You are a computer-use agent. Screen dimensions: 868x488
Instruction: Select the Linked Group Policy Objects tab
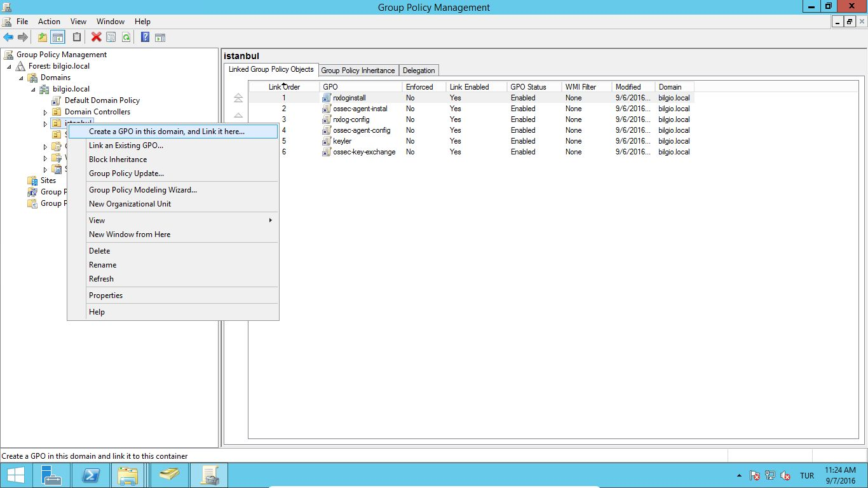point(271,69)
